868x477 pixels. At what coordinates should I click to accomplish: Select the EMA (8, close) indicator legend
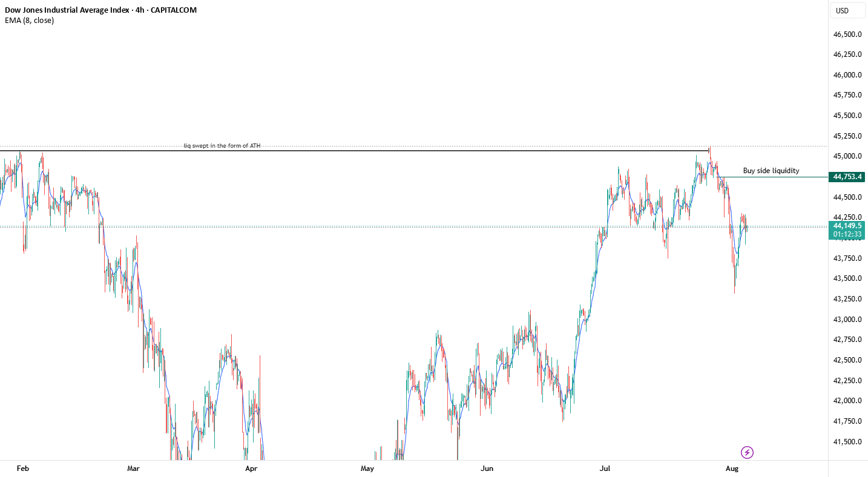coord(29,21)
